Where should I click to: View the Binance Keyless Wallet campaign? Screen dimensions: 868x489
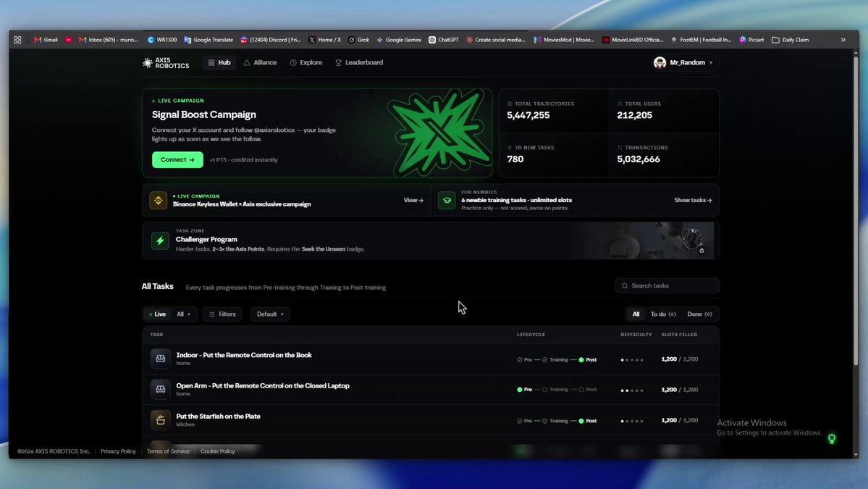pos(413,201)
